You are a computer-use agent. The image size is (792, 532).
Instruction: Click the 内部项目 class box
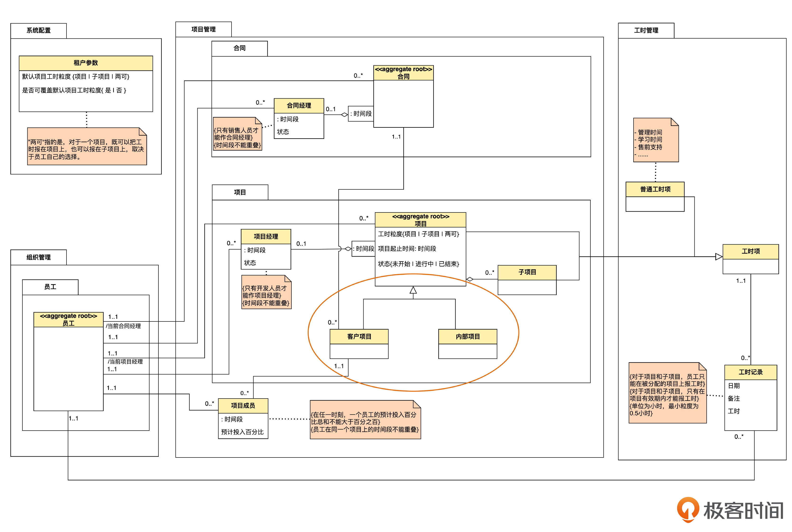467,337
